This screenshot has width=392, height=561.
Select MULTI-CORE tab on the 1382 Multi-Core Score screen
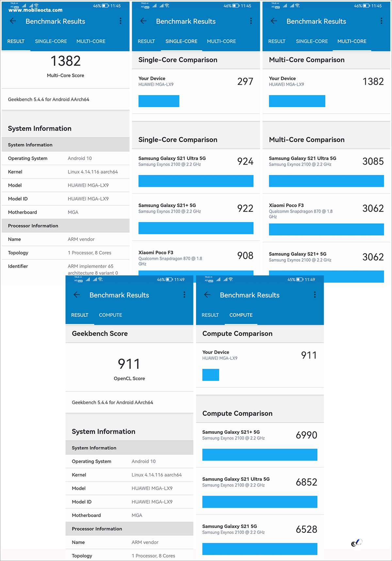91,41
